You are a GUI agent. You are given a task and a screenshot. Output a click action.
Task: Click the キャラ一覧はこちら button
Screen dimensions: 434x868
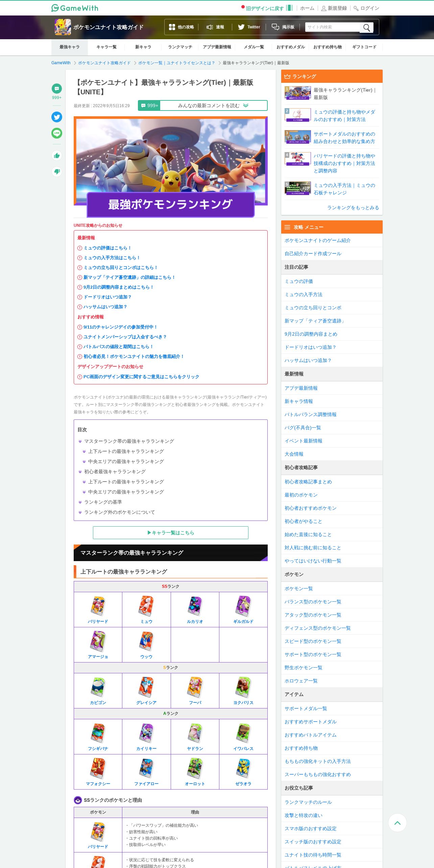pyautogui.click(x=171, y=533)
